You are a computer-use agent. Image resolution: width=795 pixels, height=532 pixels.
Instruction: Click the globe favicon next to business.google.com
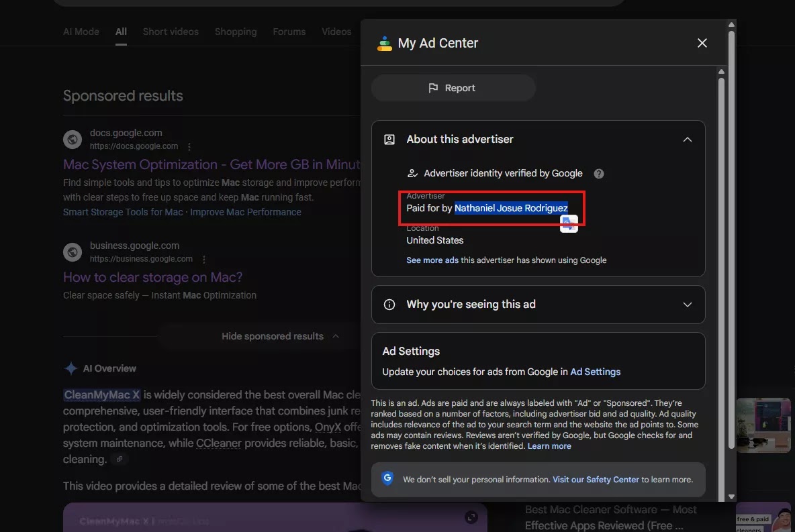click(73, 252)
